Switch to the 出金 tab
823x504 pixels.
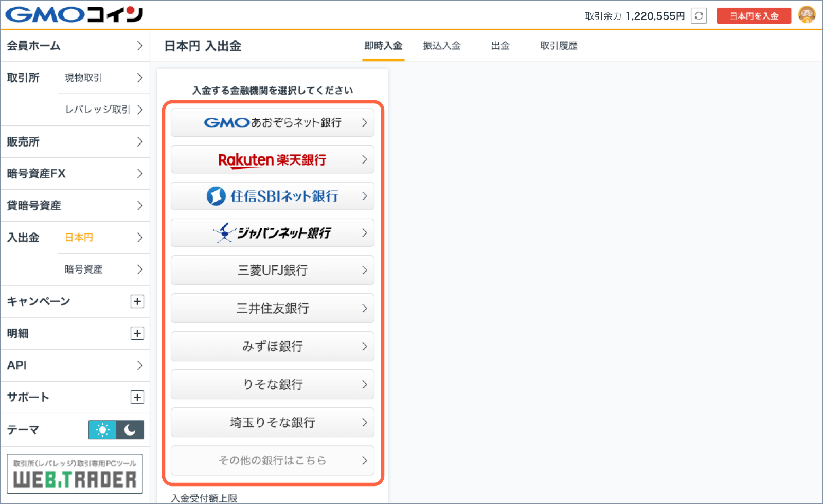[500, 46]
